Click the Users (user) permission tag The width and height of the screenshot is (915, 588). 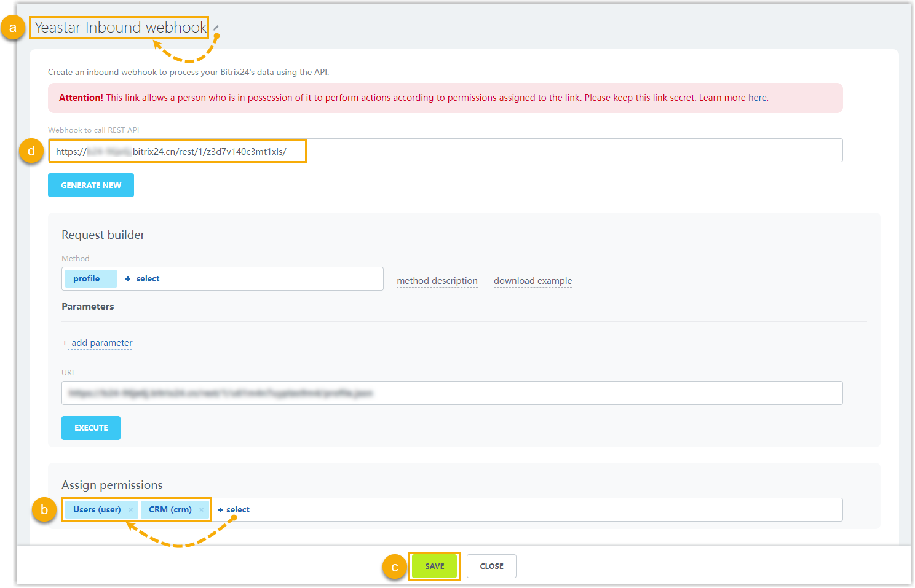click(x=97, y=510)
